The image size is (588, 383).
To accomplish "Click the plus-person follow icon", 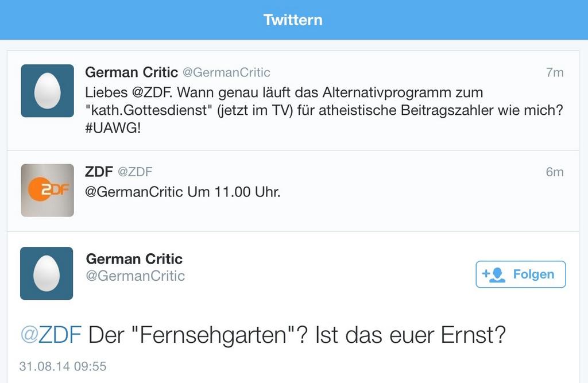I will click(494, 274).
